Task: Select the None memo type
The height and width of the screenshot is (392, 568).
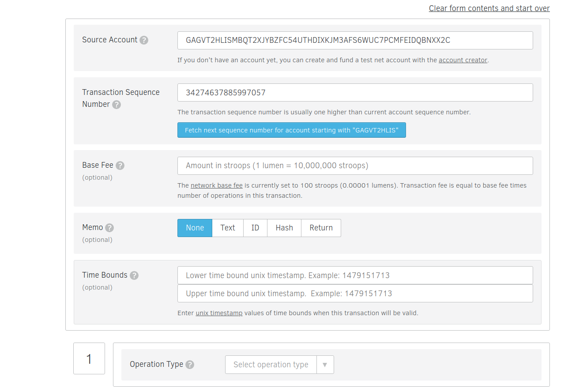Action: 195,228
